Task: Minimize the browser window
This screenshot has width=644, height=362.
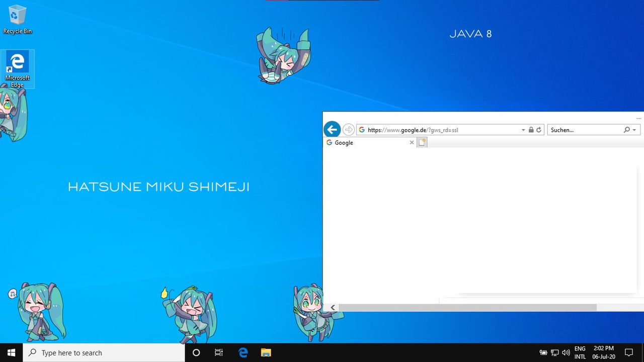Action: [x=638, y=118]
